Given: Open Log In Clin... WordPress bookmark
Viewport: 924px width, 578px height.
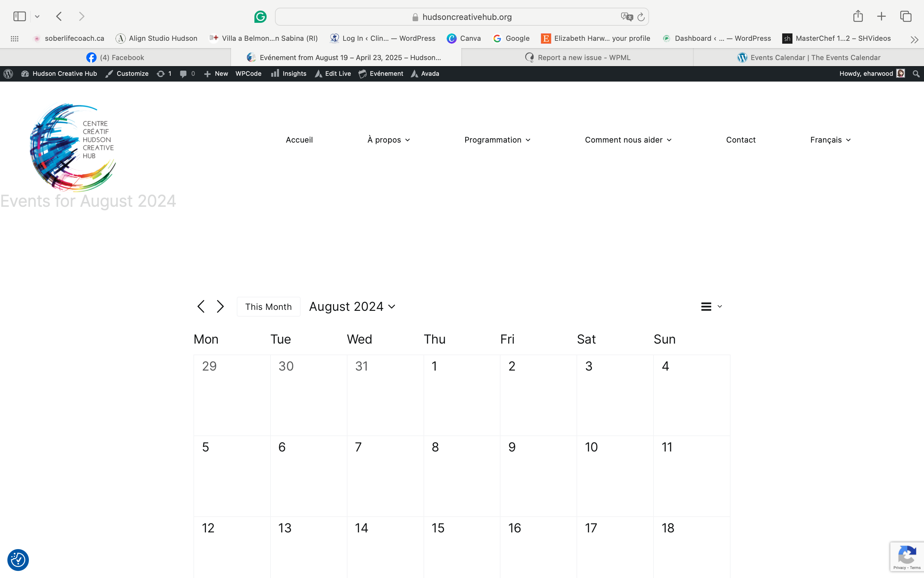Looking at the screenshot, I should (382, 38).
